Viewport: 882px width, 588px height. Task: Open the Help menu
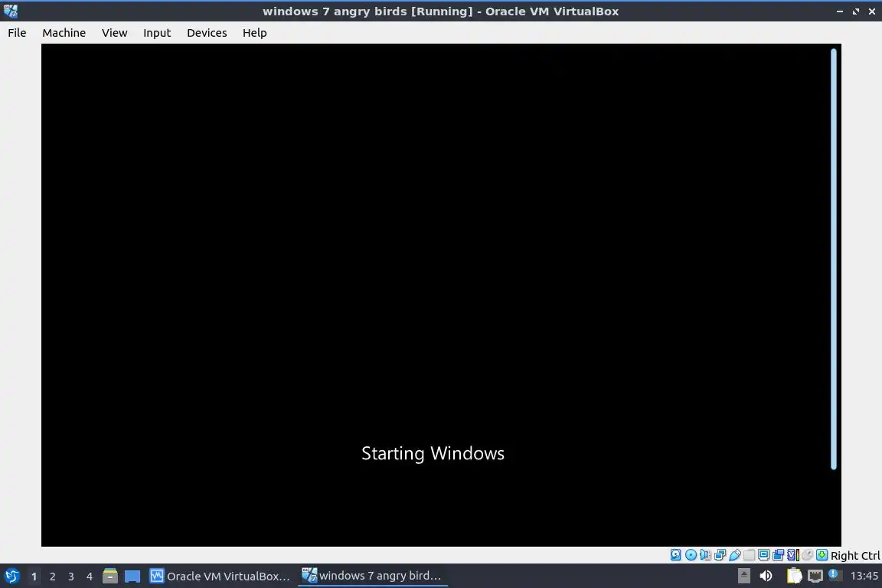tap(255, 33)
